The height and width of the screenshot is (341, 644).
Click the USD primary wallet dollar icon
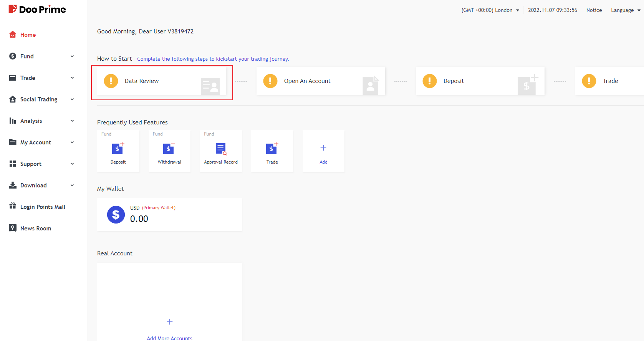(116, 215)
